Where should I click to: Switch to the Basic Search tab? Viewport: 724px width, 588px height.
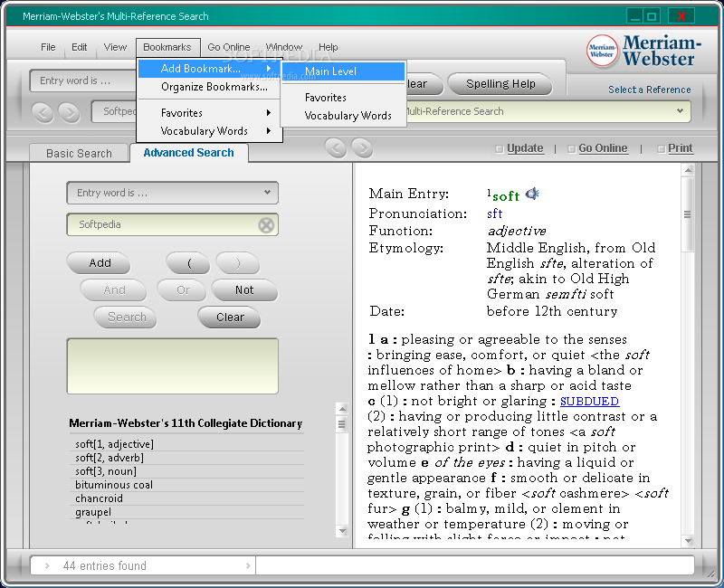[79, 153]
